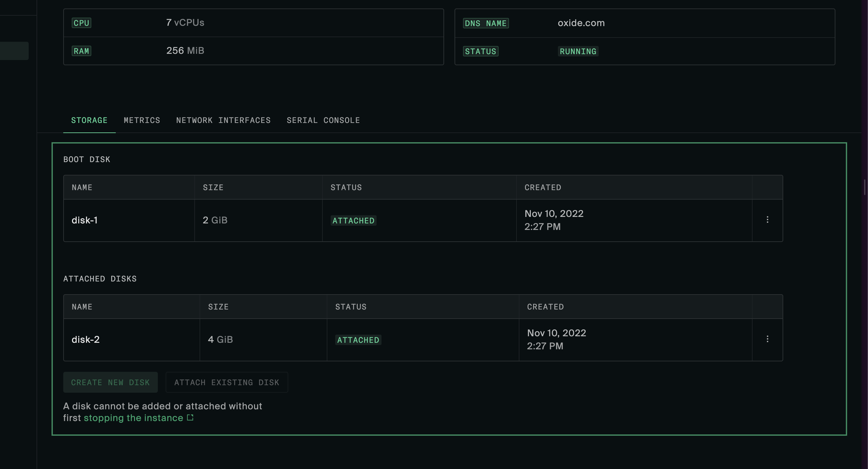Screen dimensions: 868x469
Task: Click the RUNNING status badge
Action: pos(577,51)
